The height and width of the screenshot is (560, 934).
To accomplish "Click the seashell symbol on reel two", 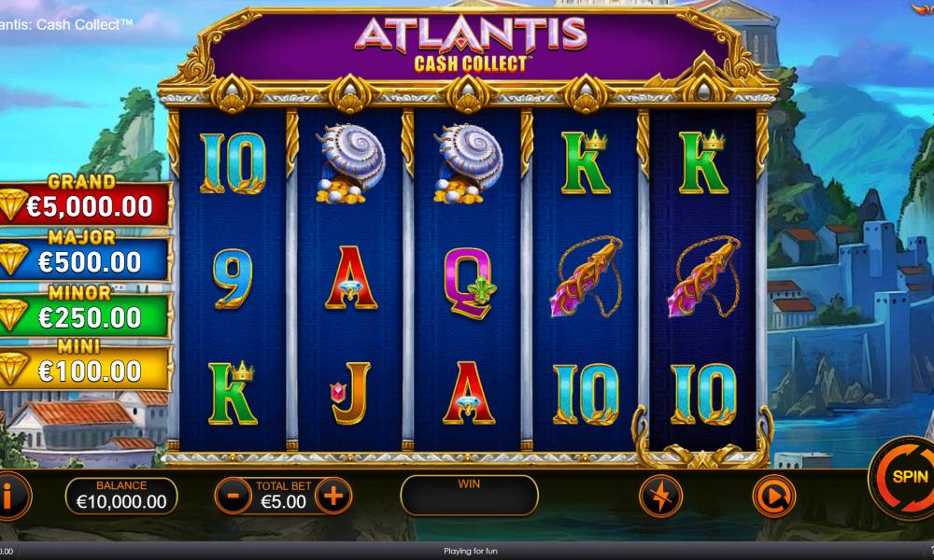I will pyautogui.click(x=349, y=163).
